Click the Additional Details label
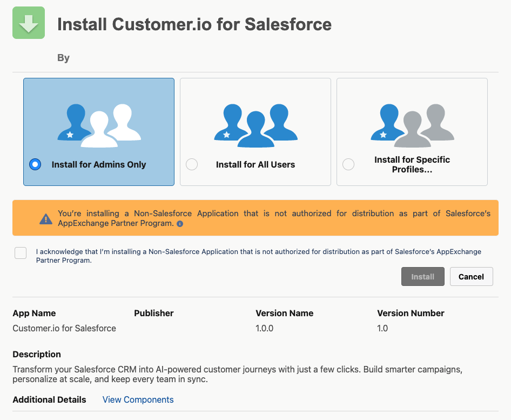The image size is (511, 420). coord(50,400)
